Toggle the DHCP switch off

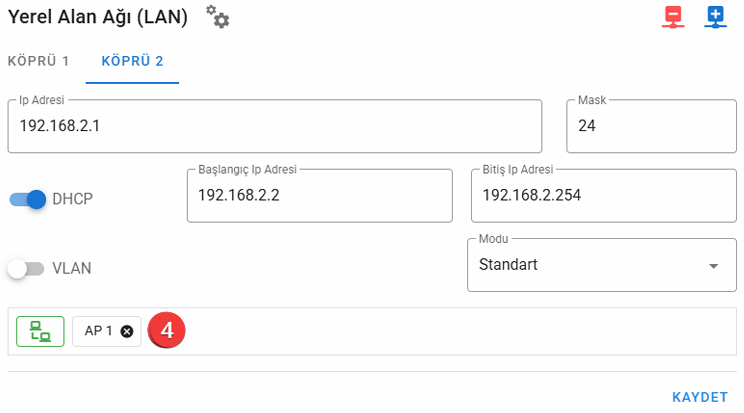click(28, 199)
